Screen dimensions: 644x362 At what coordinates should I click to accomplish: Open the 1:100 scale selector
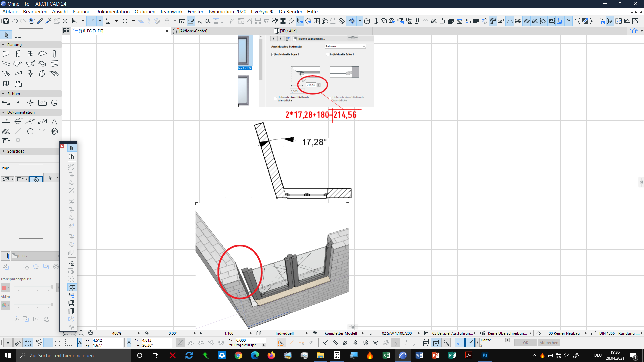click(229, 333)
